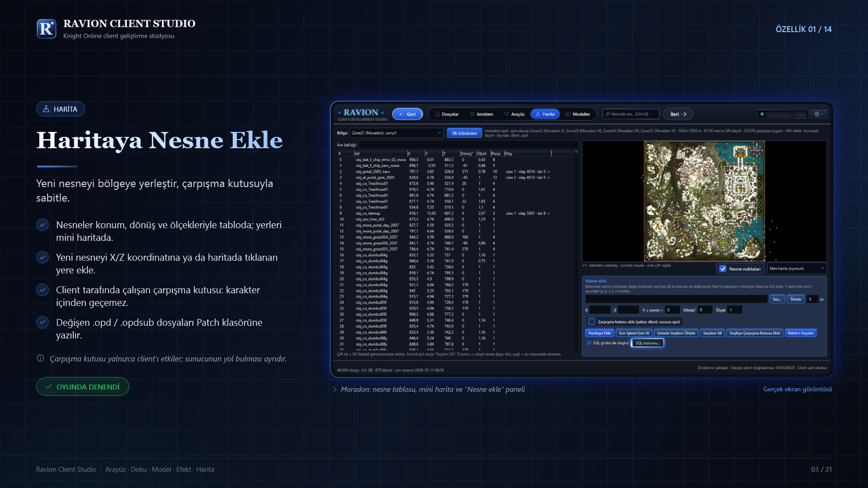This screenshot has height=488, width=868.
Task: Click the Z coordinate field
Action: 628,310
